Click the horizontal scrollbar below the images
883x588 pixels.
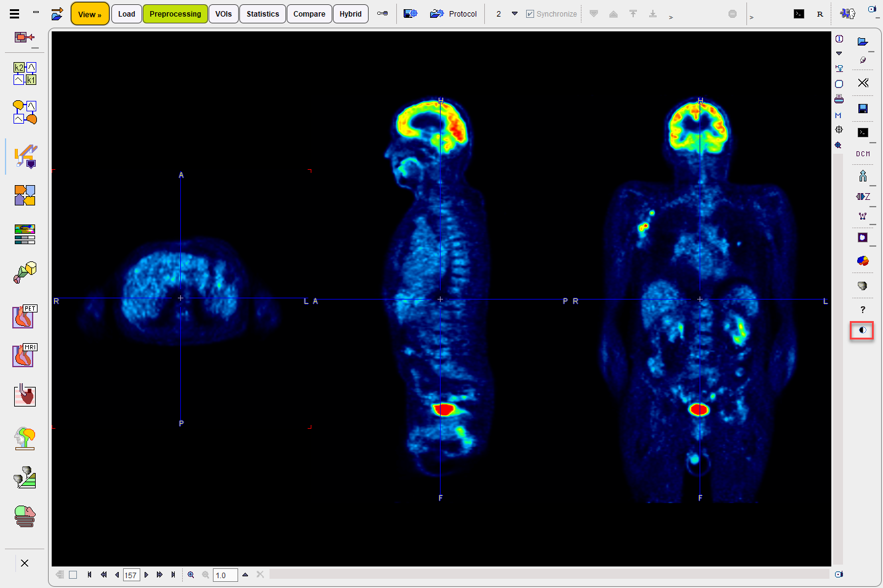click(x=549, y=574)
